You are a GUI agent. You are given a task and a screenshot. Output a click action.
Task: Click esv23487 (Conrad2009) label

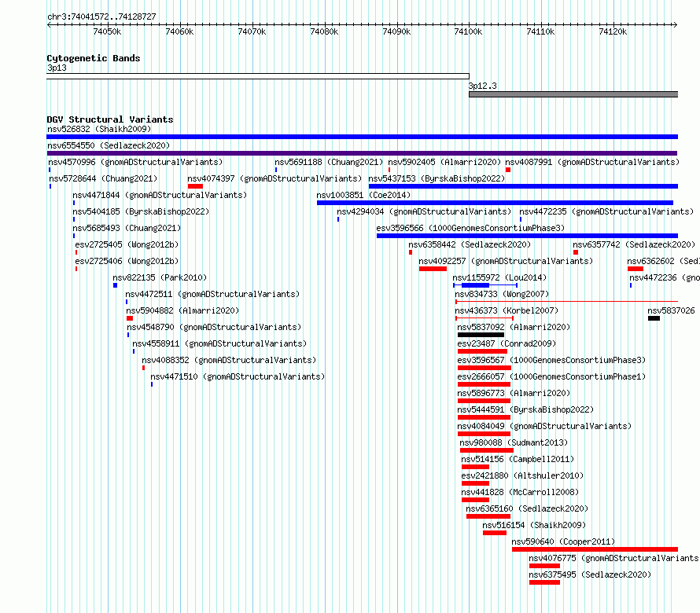click(507, 343)
